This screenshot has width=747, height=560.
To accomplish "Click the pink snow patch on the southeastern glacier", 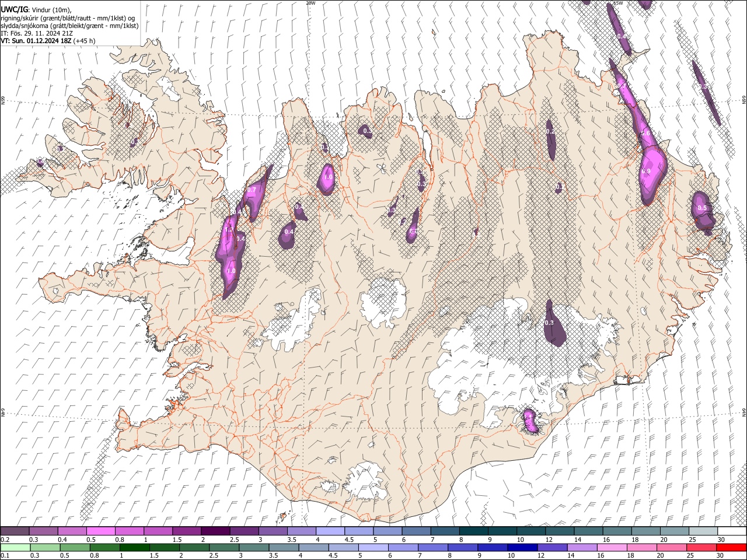I will pos(530,421).
